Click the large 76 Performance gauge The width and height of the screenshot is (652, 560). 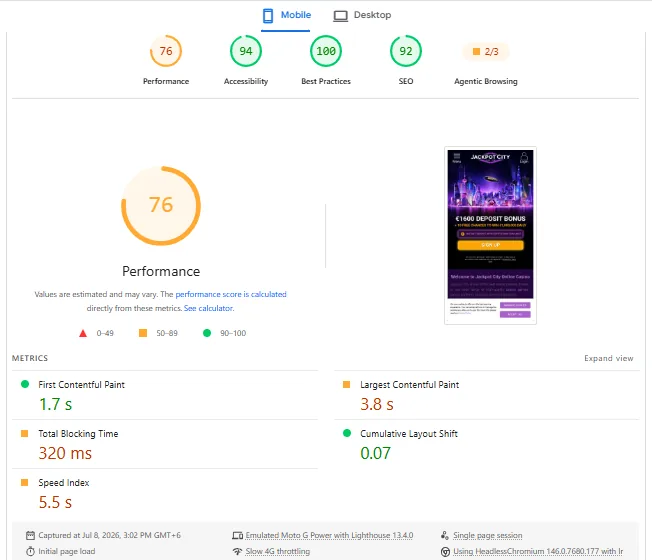[161, 206]
